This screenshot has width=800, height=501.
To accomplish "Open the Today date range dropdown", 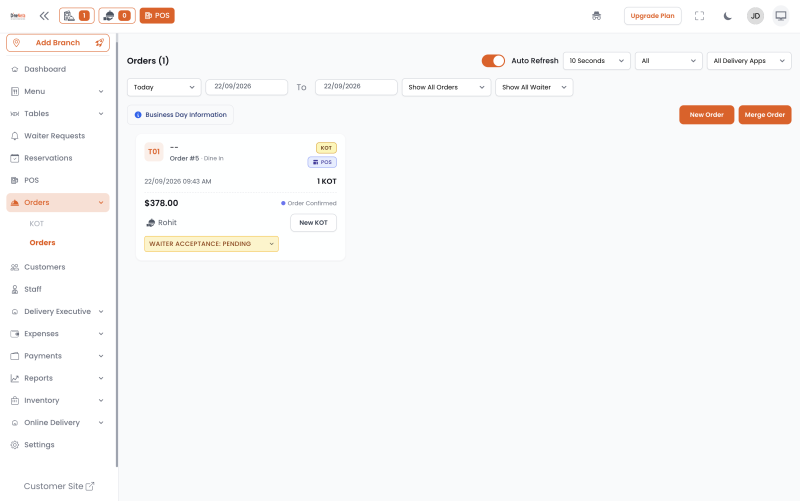I will point(164,87).
